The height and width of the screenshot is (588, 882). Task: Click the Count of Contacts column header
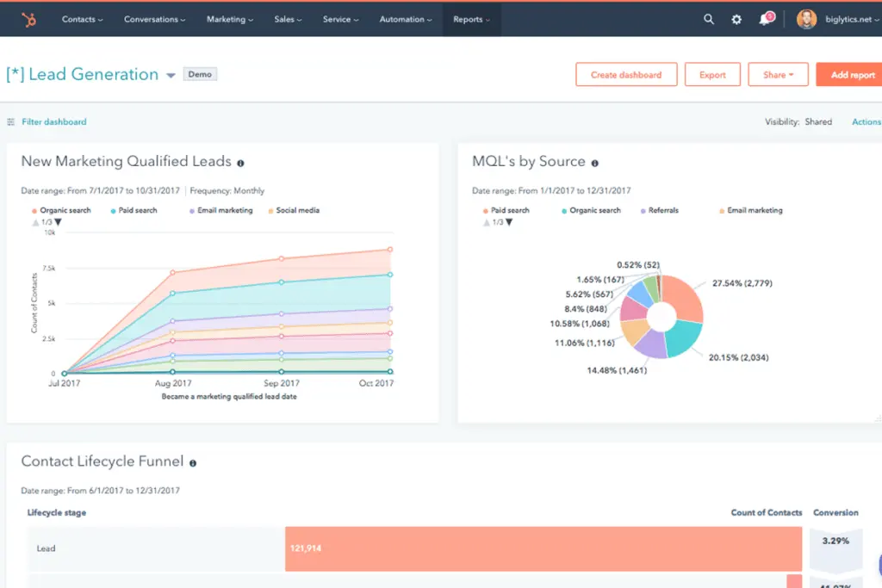tap(766, 513)
